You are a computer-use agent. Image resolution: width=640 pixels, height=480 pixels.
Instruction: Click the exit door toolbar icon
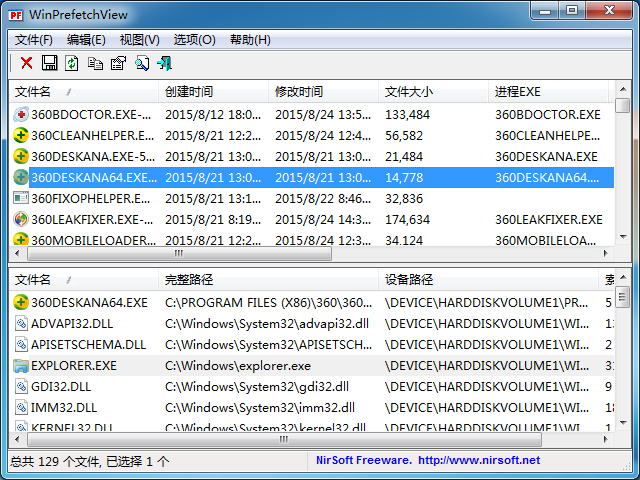pos(164,63)
